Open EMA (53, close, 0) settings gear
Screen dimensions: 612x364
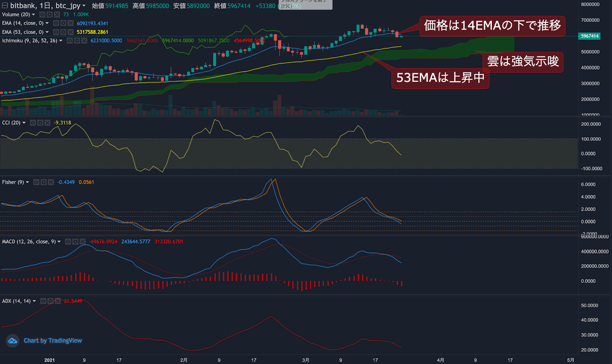click(x=63, y=32)
